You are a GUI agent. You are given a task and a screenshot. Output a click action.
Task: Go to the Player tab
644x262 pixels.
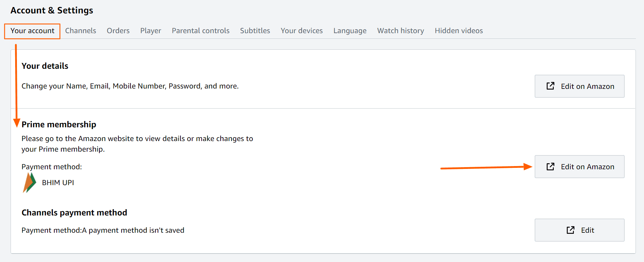tap(151, 31)
